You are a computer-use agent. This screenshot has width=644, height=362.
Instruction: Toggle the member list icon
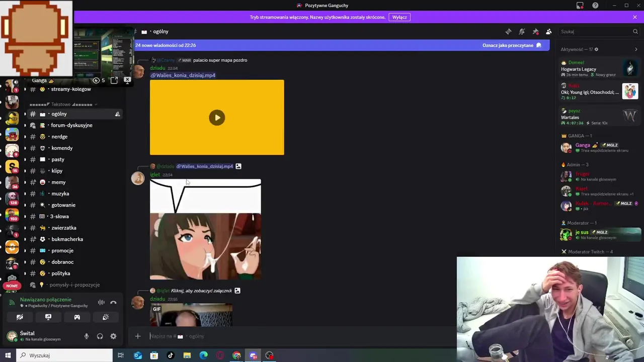click(x=549, y=32)
